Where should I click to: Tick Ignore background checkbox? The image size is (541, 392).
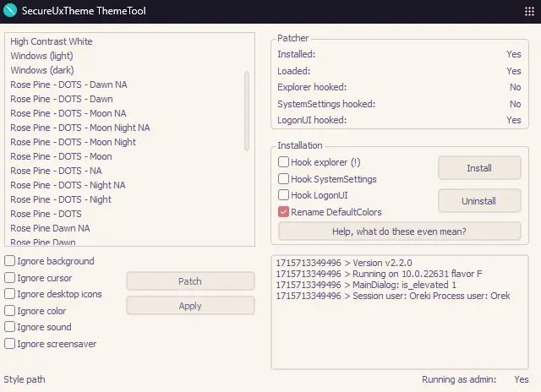9,261
